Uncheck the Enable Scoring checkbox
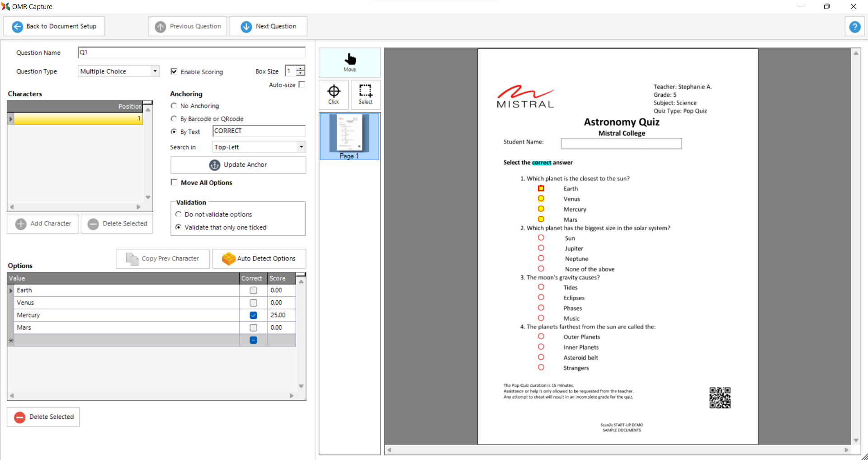Viewport: 868px width, 460px height. point(174,71)
